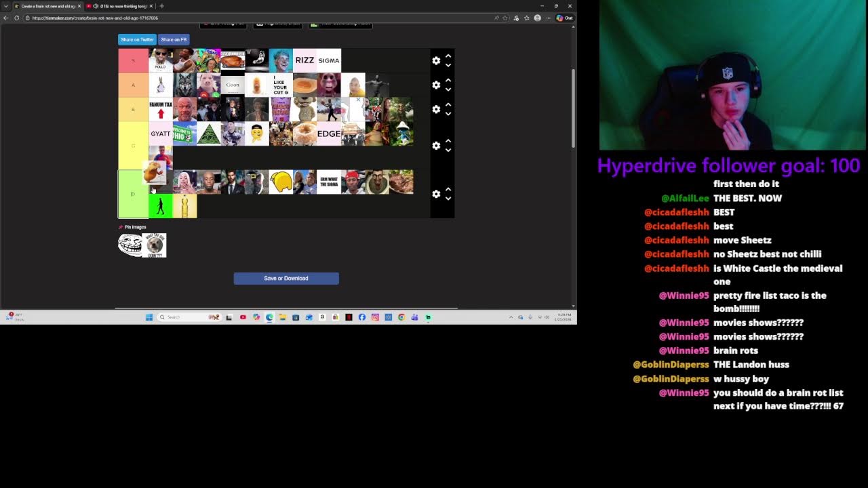Open settings gear for the D tier row
The image size is (868, 488).
[x=436, y=194]
